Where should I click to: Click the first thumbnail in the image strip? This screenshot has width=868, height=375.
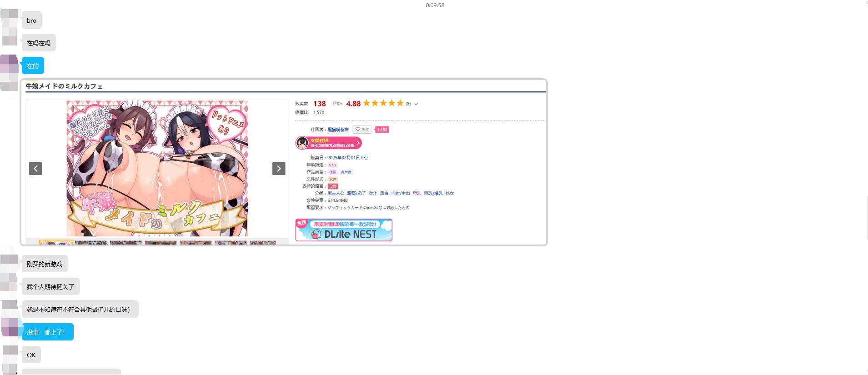pos(56,242)
